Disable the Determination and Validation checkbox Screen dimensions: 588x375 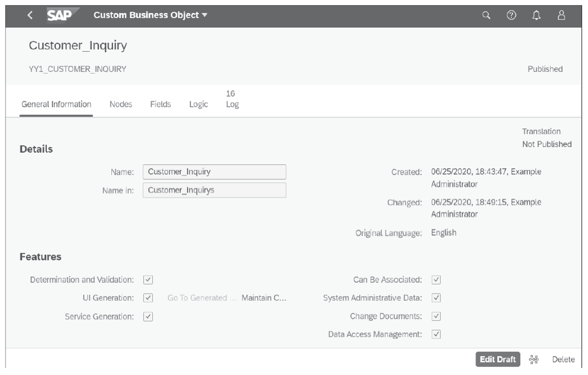point(148,280)
